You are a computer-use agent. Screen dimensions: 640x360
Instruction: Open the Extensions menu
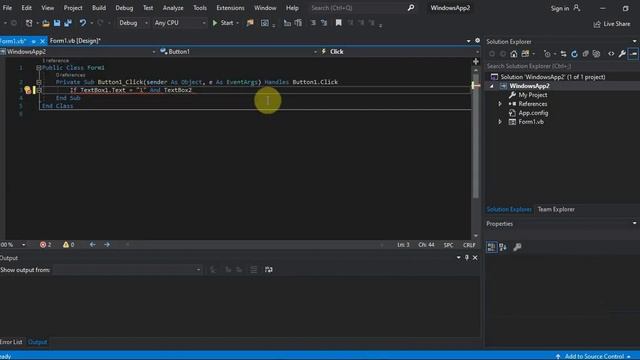pyautogui.click(x=230, y=8)
